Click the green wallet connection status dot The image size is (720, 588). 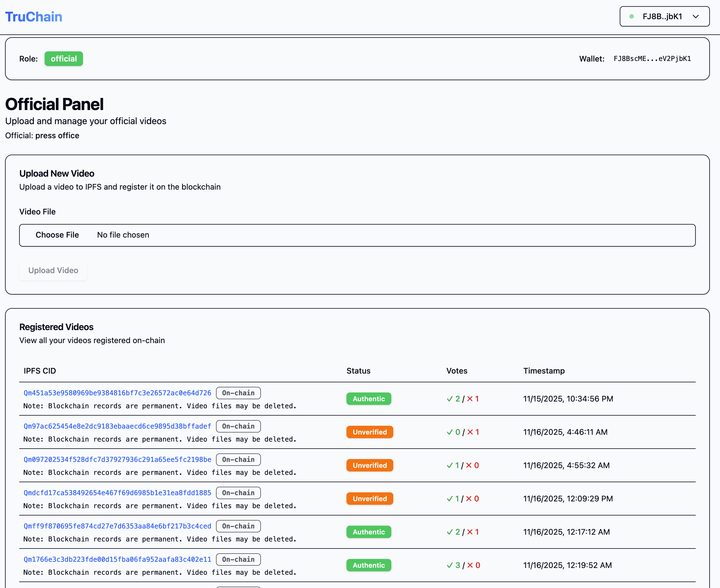[632, 16]
